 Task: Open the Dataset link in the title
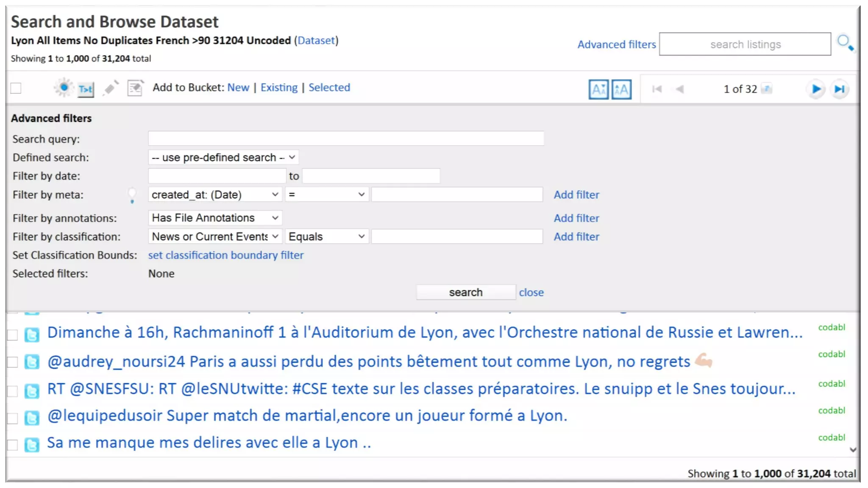(x=316, y=41)
